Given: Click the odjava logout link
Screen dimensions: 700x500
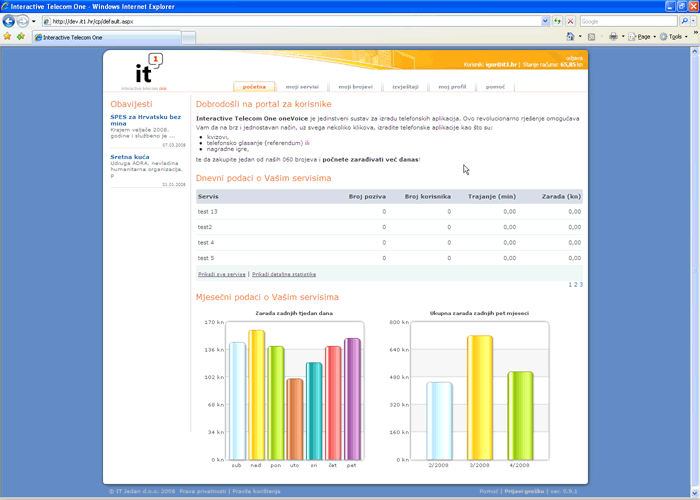Looking at the screenshot, I should 574,57.
